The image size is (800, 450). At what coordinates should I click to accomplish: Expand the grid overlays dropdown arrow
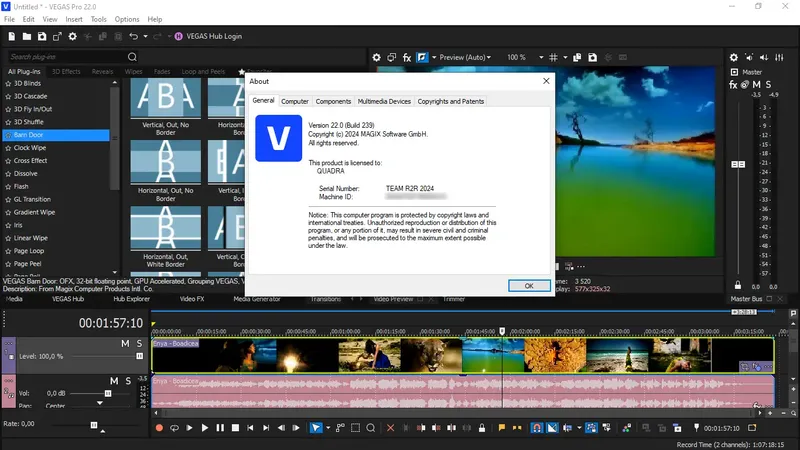coord(565,57)
